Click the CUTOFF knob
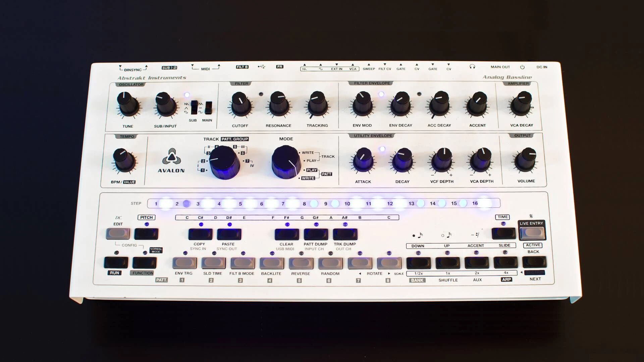 [240, 104]
